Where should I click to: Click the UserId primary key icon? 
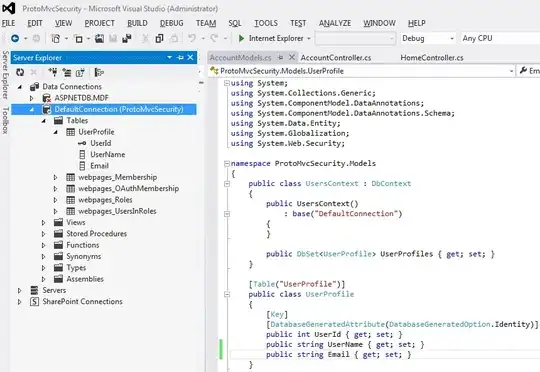coord(82,143)
